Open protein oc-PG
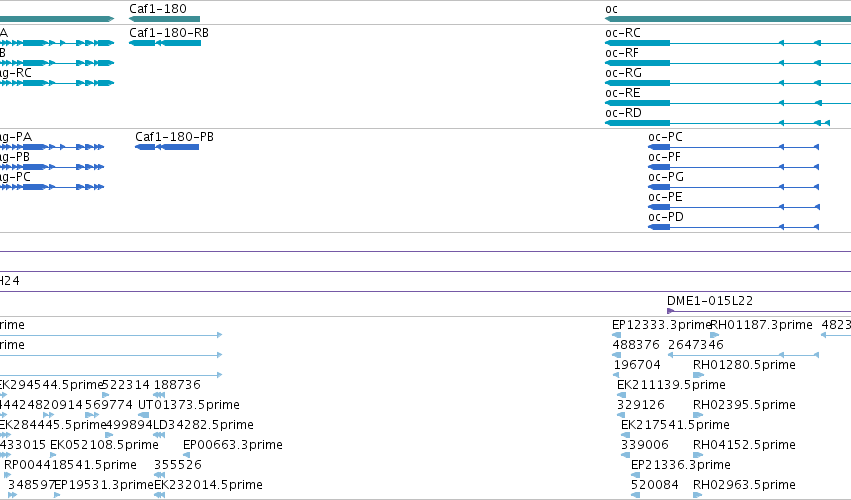This screenshot has width=851, height=500. (666, 177)
